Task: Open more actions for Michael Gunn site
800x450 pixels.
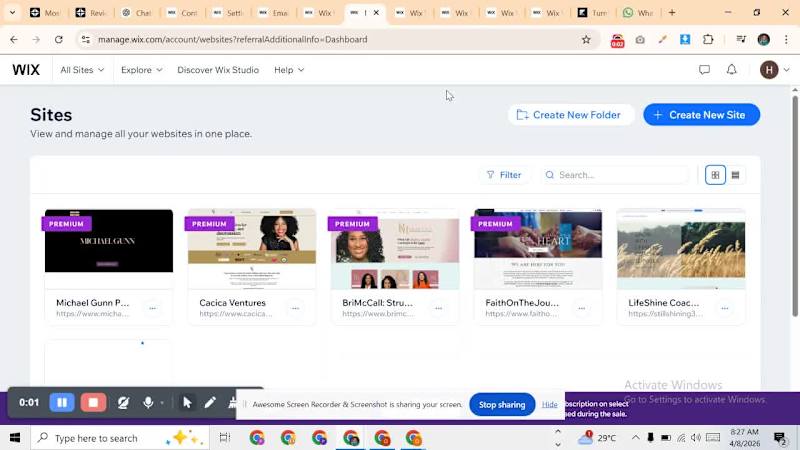Action: tap(153, 308)
